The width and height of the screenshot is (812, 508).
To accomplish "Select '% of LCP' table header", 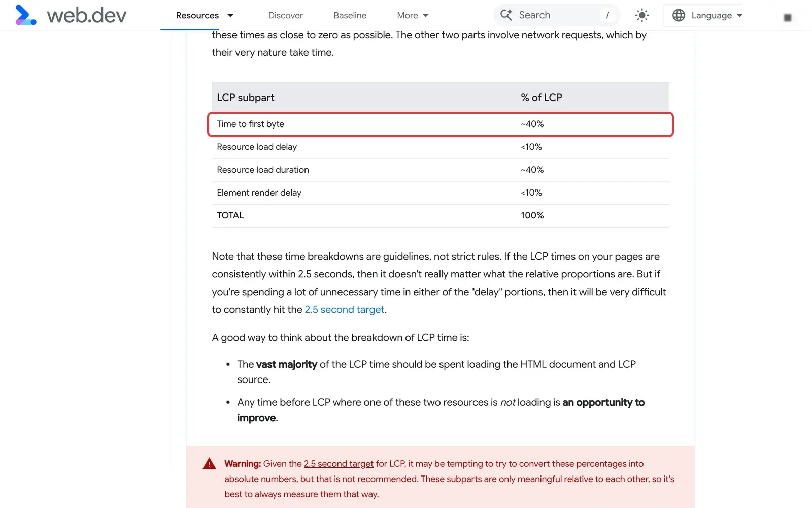I will coord(542,98).
